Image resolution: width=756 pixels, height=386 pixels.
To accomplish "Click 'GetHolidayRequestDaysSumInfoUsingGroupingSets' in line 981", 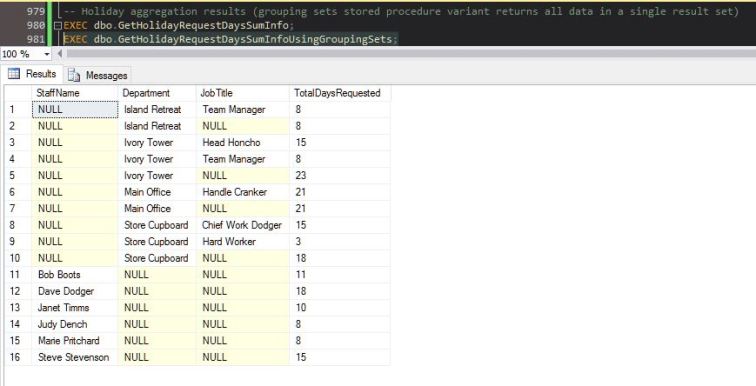I will coord(255,39).
